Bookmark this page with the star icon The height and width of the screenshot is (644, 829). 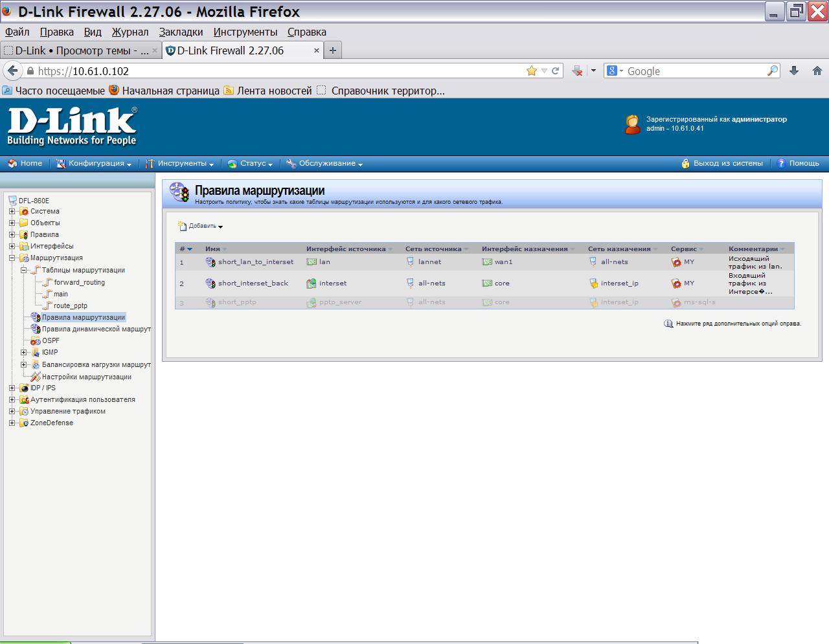coord(532,71)
